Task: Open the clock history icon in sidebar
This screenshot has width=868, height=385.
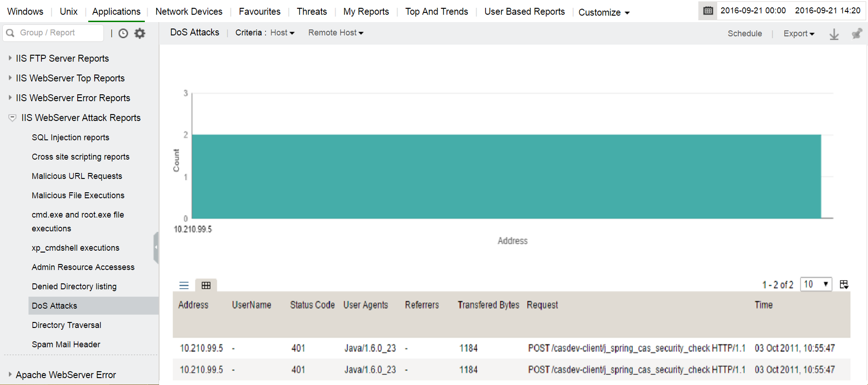Action: pyautogui.click(x=123, y=33)
